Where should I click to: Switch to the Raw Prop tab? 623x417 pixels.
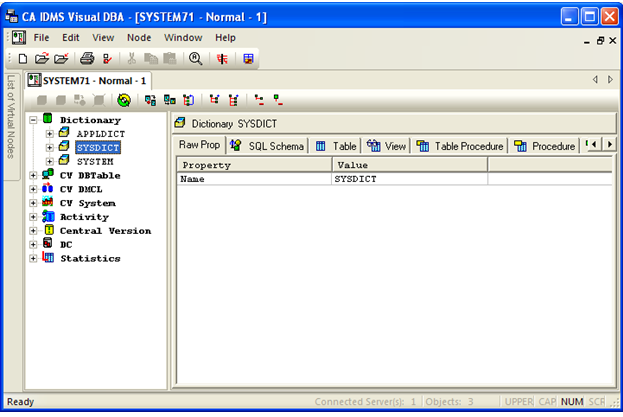(199, 145)
